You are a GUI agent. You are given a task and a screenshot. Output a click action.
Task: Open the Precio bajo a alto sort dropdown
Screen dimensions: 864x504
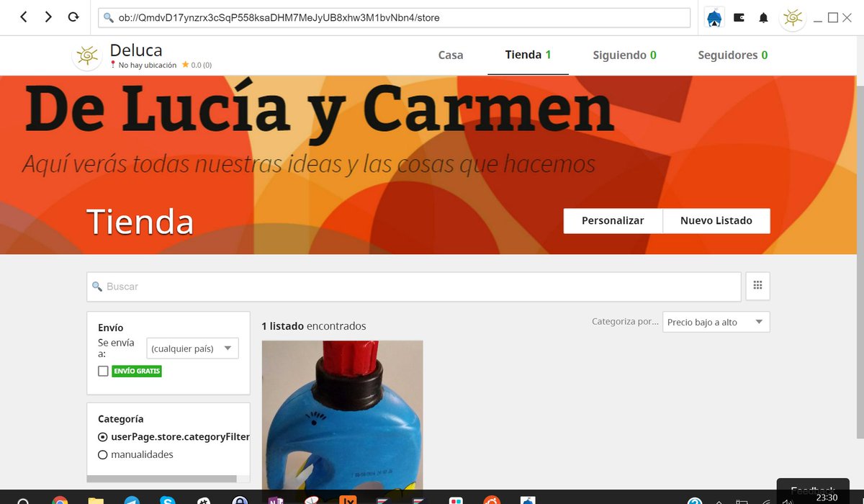pos(716,323)
